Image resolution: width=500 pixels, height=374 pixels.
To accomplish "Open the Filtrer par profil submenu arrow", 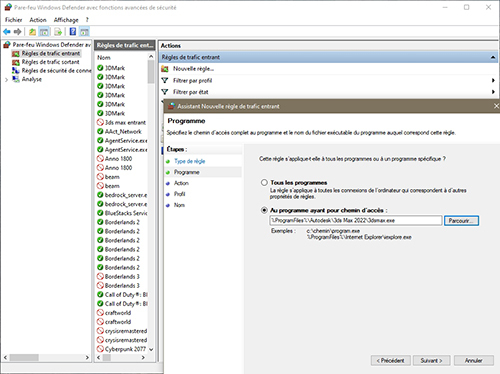I will point(493,80).
